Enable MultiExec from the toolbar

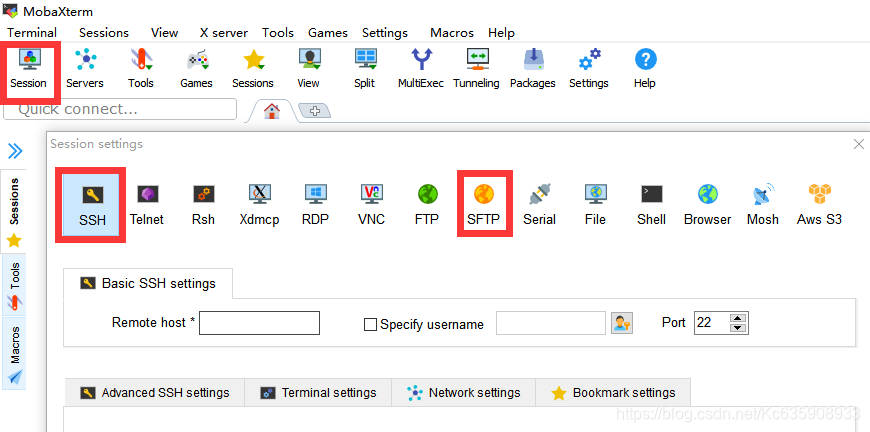(421, 69)
